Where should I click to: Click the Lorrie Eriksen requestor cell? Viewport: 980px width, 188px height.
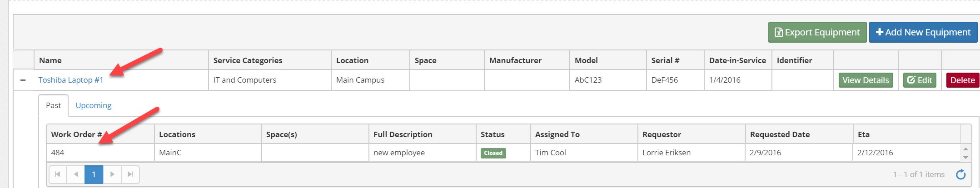pyautogui.click(x=691, y=153)
